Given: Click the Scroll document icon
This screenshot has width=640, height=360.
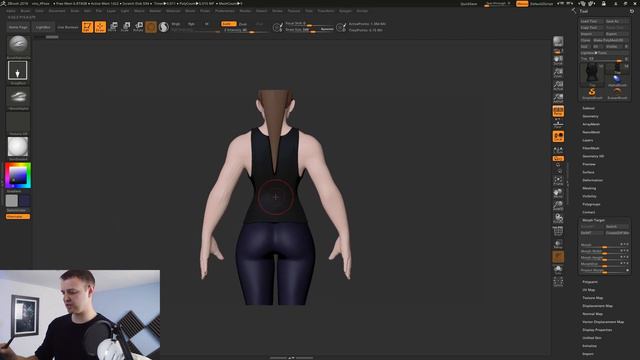Looking at the screenshot, I should 558,61.
